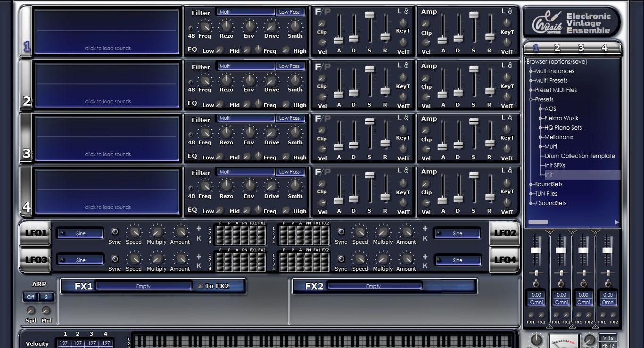Click the LFO2 Speed knob
Image resolution: width=644 pixels, height=348 pixels.
click(360, 232)
